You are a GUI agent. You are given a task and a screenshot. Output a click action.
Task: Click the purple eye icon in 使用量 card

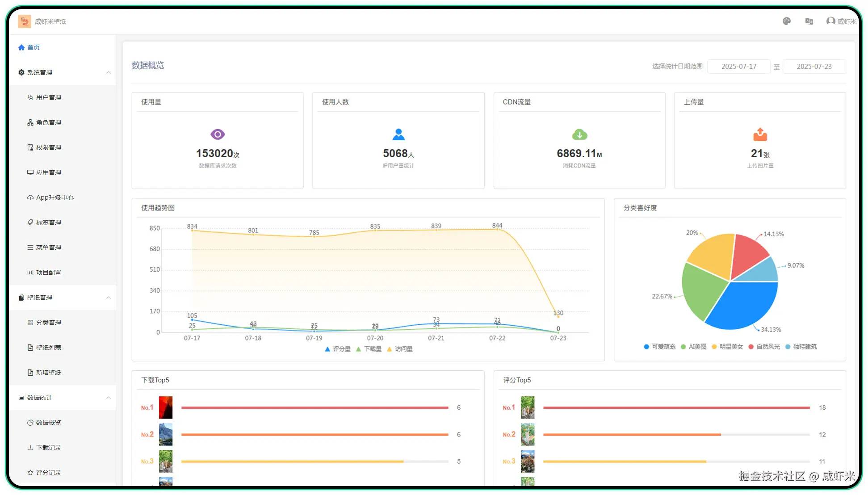click(x=218, y=134)
